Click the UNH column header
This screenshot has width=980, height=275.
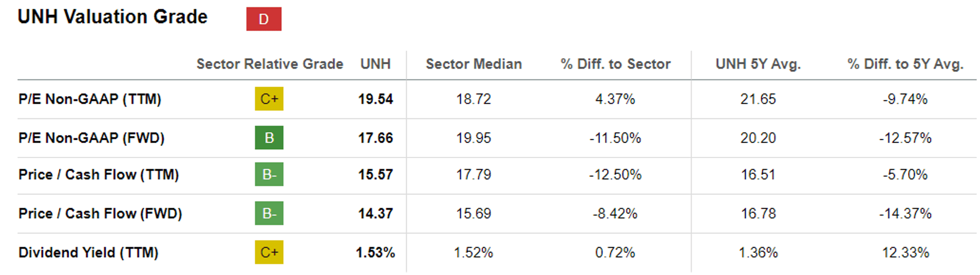(x=375, y=64)
